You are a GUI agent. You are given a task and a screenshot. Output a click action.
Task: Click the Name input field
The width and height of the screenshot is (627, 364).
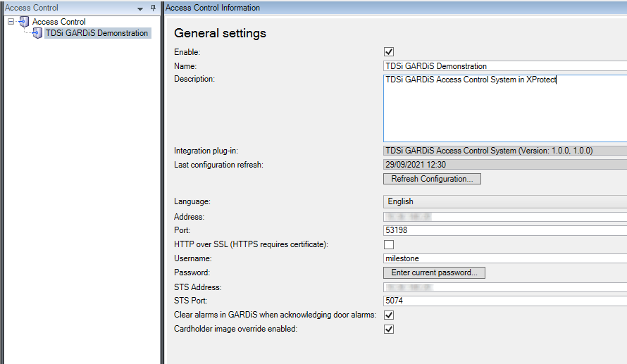click(505, 66)
